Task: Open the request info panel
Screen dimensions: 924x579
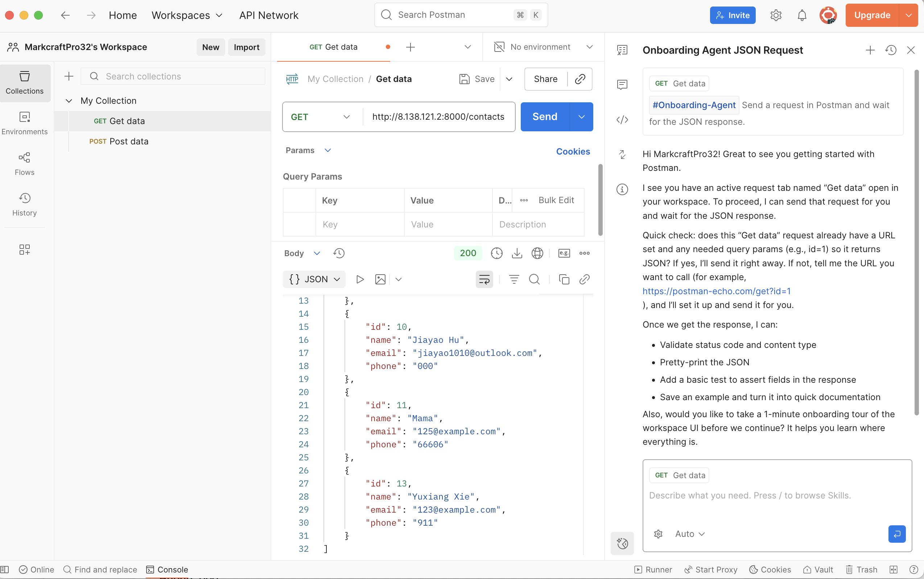Action: (622, 189)
